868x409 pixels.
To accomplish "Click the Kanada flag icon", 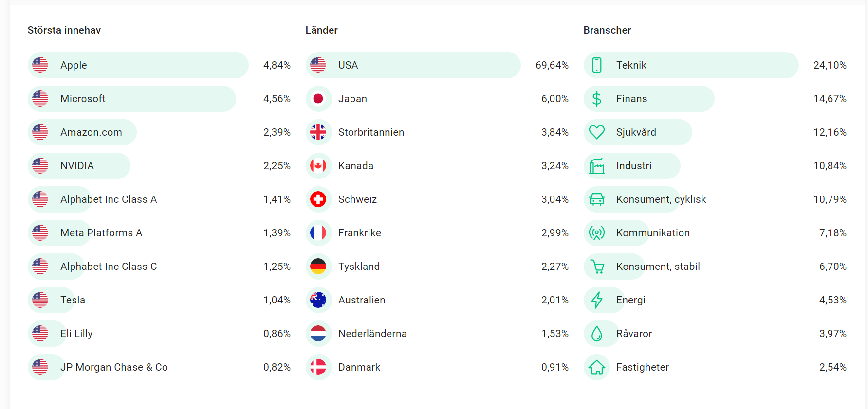I will [x=318, y=166].
